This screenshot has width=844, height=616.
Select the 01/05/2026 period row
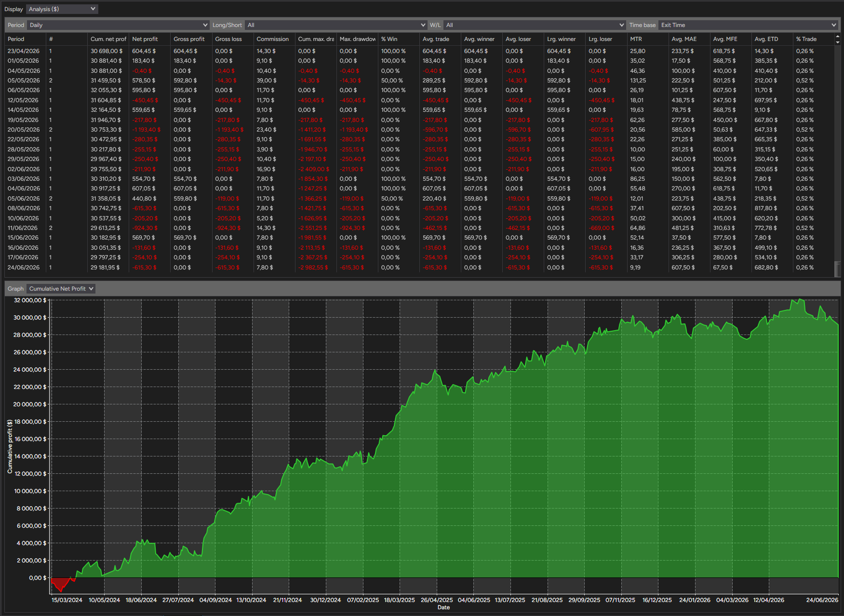[x=419, y=61]
